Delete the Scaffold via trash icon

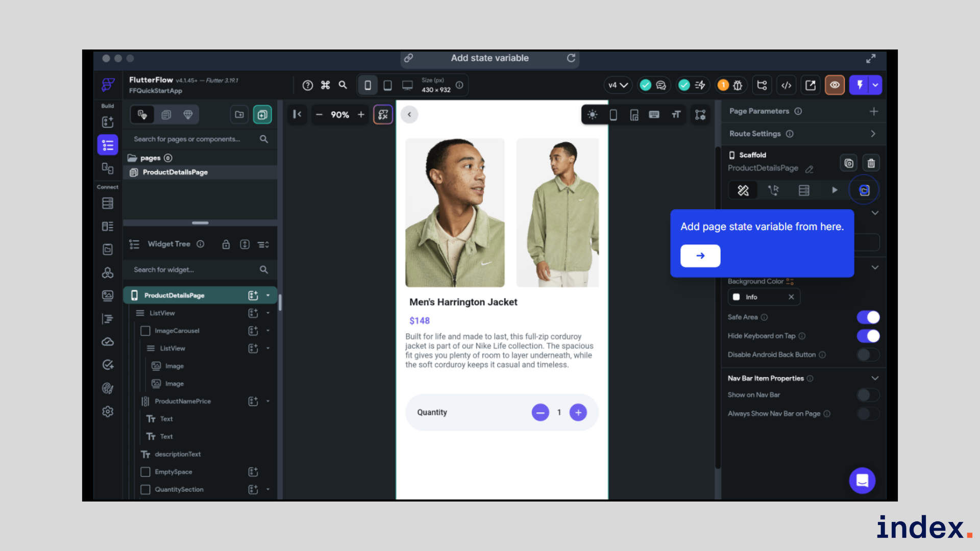[871, 163]
